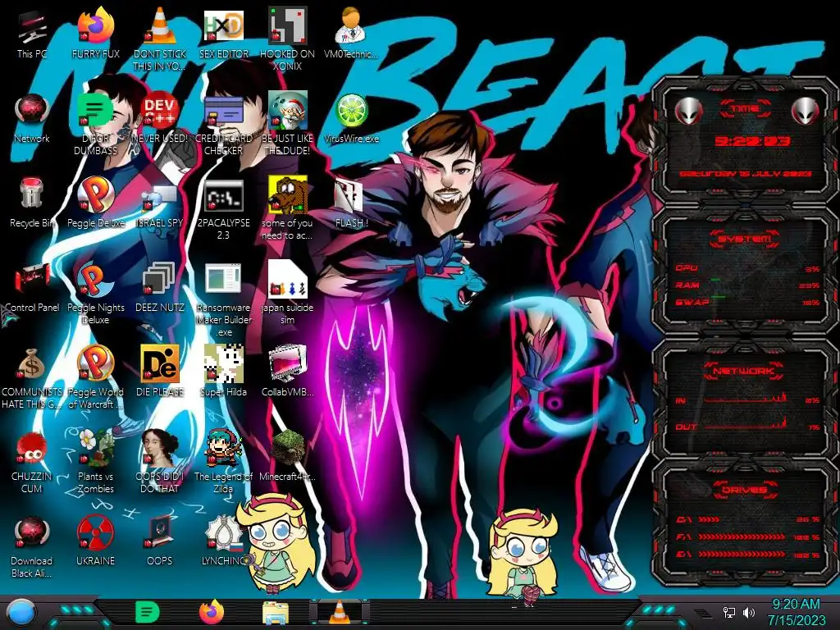Open the green chat app in taskbar
Image resolution: width=840 pixels, height=630 pixels.
[x=148, y=612]
